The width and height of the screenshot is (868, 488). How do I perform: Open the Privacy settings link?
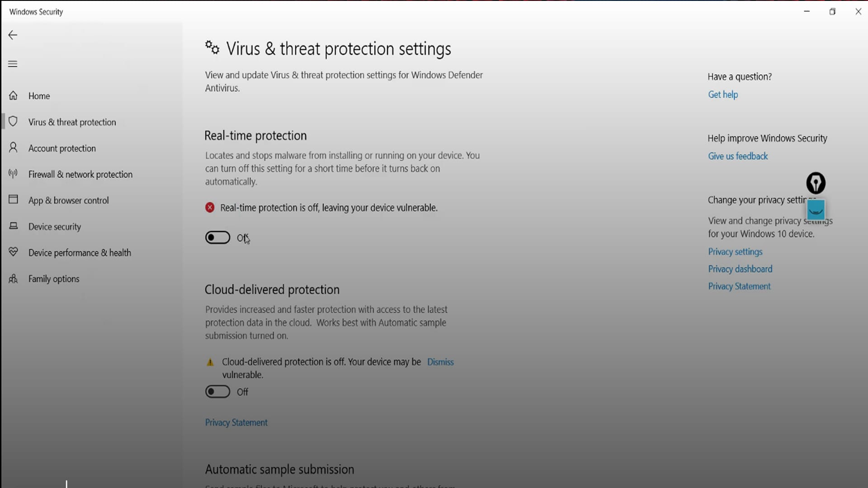click(735, 252)
